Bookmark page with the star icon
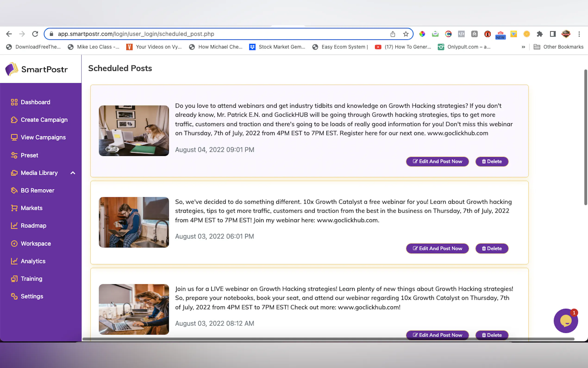The width and height of the screenshot is (588, 368). coord(406,34)
